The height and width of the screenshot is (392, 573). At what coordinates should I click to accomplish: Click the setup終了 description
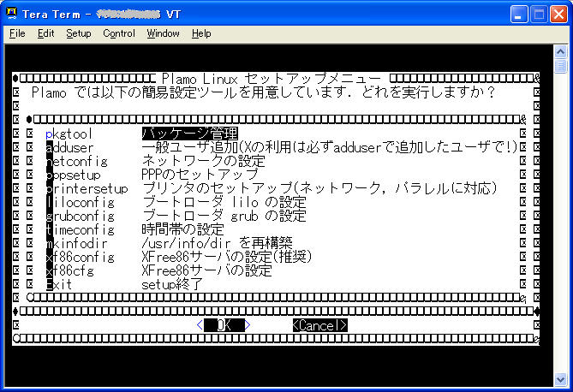(x=172, y=285)
